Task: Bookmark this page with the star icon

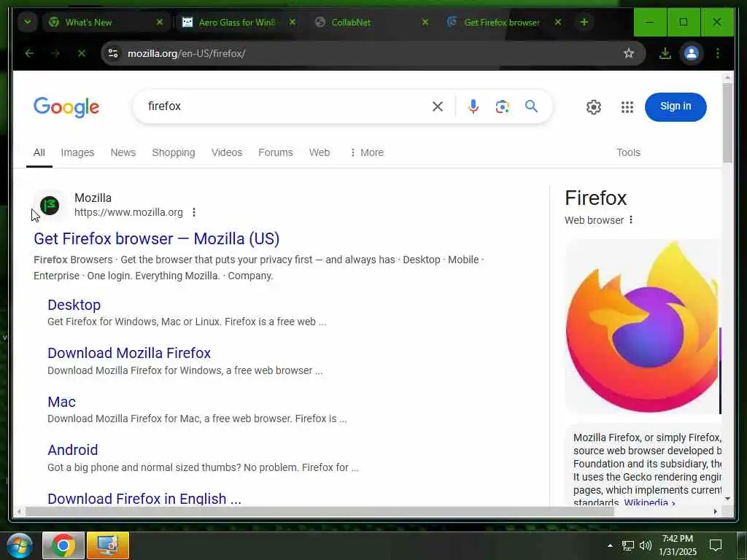Action: point(629,53)
